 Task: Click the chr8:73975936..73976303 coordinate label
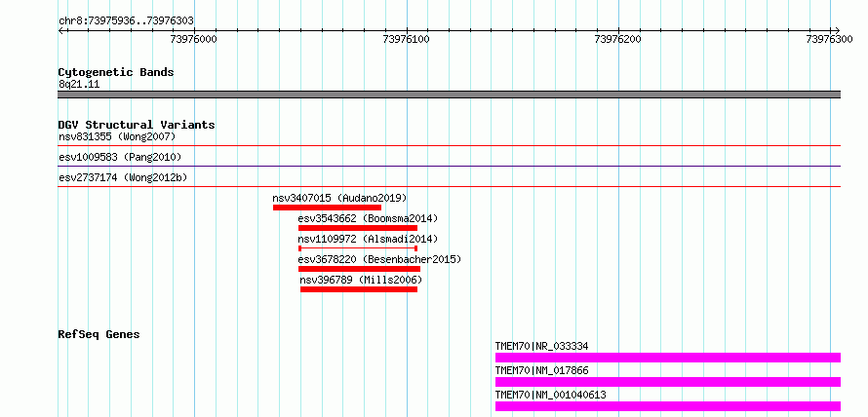[x=126, y=21]
